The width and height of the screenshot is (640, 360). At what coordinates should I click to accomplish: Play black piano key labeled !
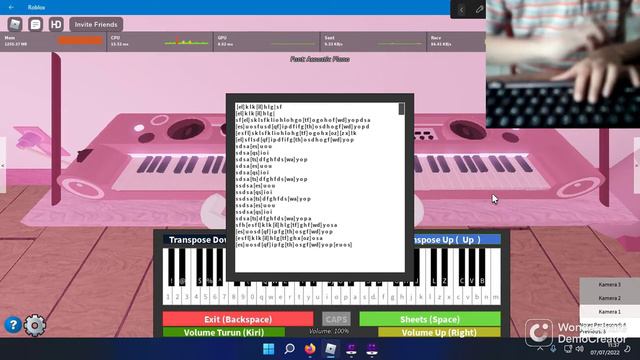point(171,267)
